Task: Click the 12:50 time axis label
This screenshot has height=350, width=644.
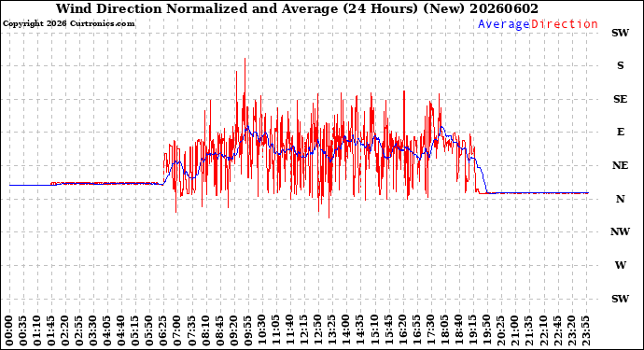Action: tap(318, 331)
